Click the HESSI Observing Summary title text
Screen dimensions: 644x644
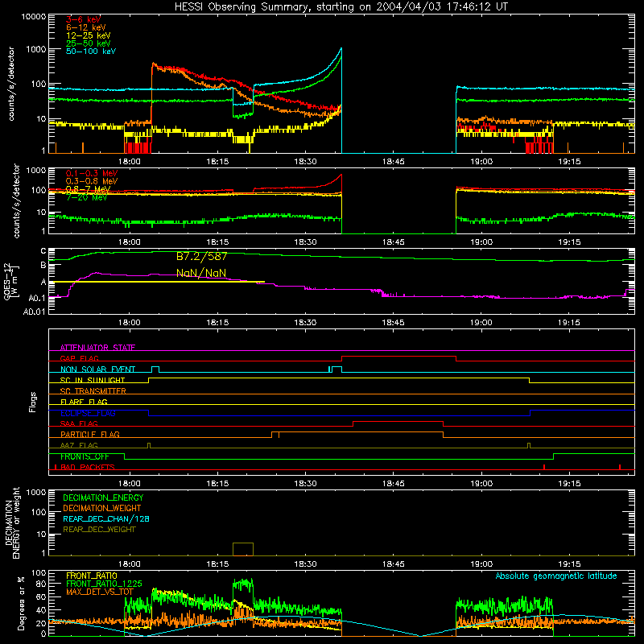[x=341, y=6]
